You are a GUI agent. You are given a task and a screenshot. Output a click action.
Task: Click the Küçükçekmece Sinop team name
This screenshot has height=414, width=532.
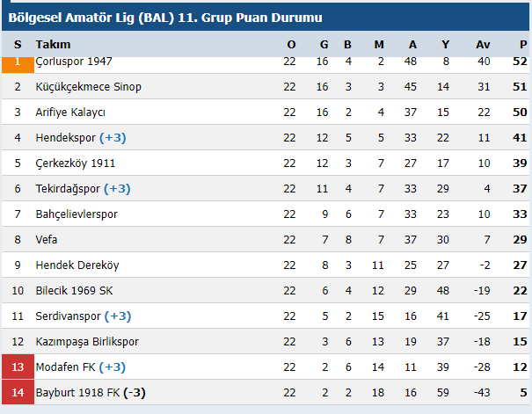click(88, 87)
